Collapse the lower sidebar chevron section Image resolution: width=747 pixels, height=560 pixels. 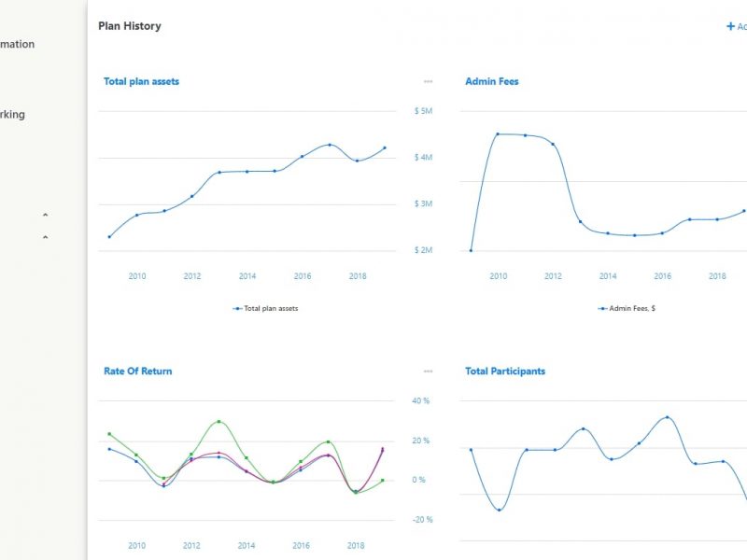pos(45,238)
